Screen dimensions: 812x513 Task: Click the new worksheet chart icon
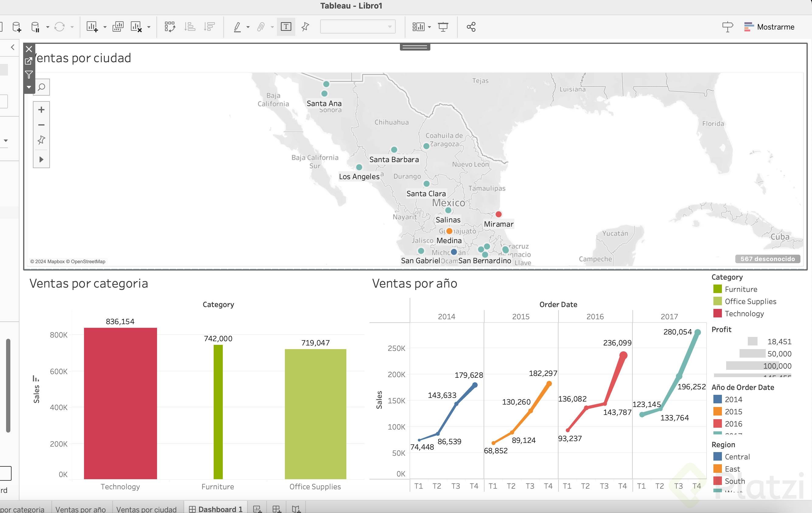pyautogui.click(x=92, y=27)
